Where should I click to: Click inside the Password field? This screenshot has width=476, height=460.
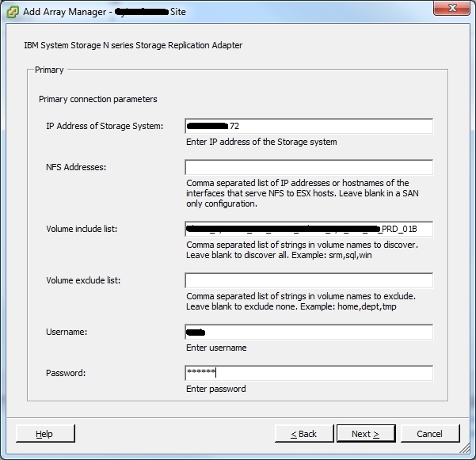pyautogui.click(x=309, y=373)
